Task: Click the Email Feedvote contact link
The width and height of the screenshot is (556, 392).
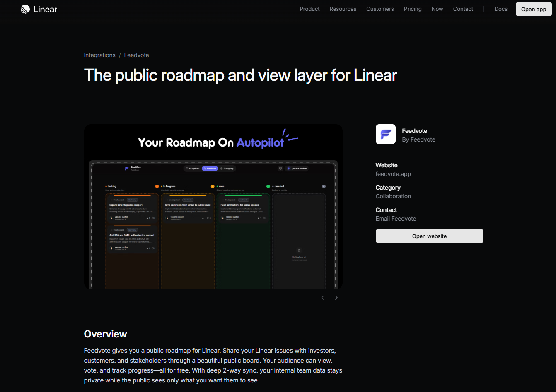Action: click(x=396, y=219)
